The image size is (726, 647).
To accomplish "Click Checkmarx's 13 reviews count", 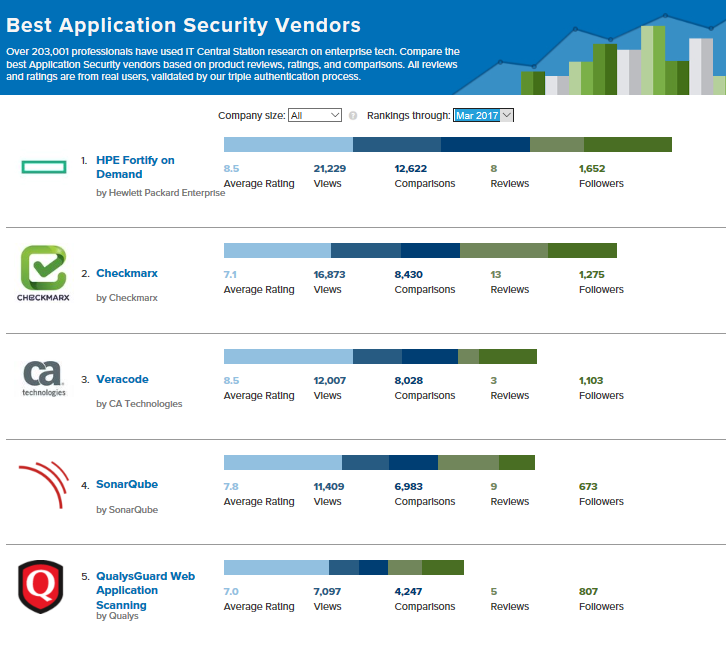I will click(x=496, y=275).
